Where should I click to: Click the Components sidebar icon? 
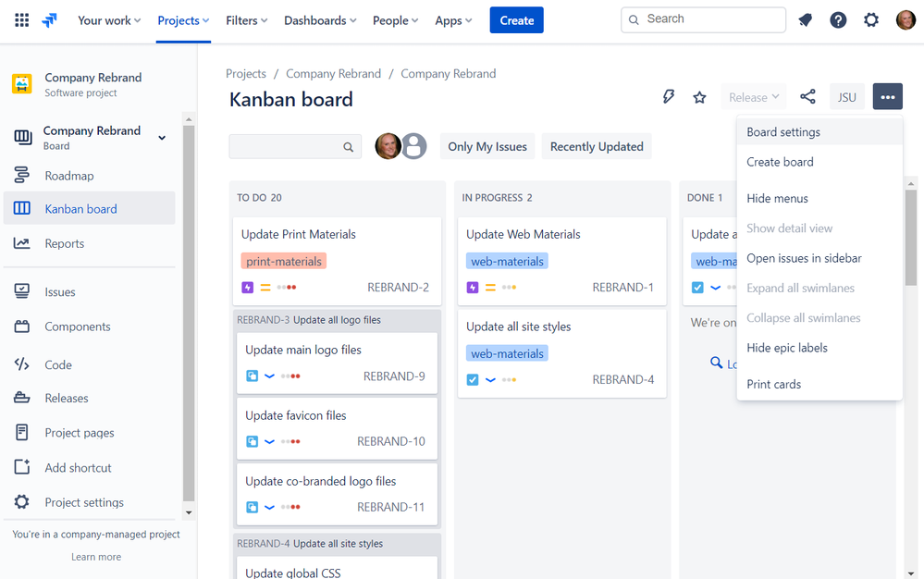click(22, 326)
